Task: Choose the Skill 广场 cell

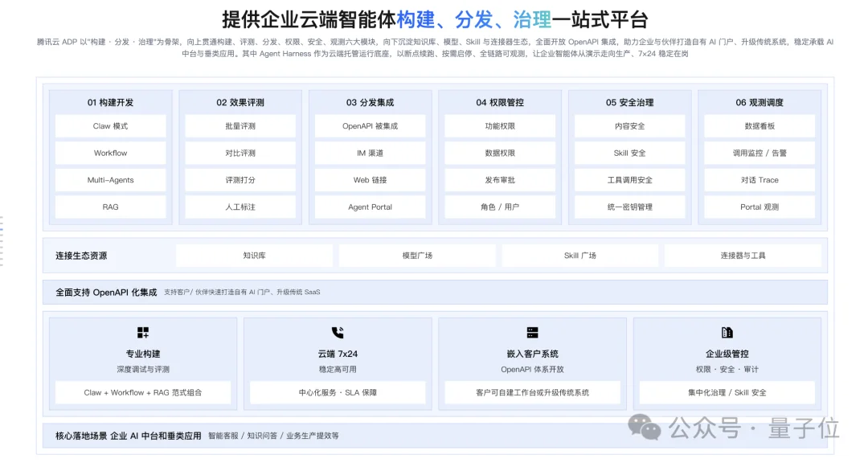Action: pyautogui.click(x=580, y=256)
